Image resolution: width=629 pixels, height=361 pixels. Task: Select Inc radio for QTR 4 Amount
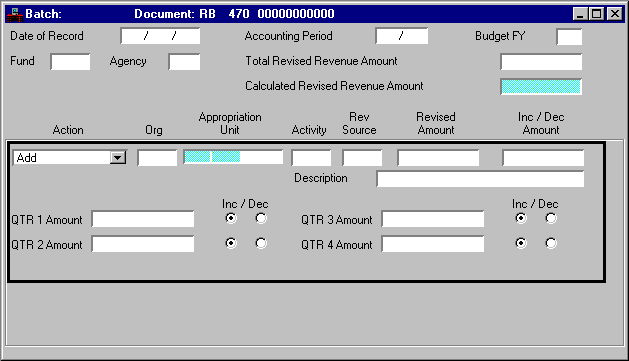(x=521, y=243)
